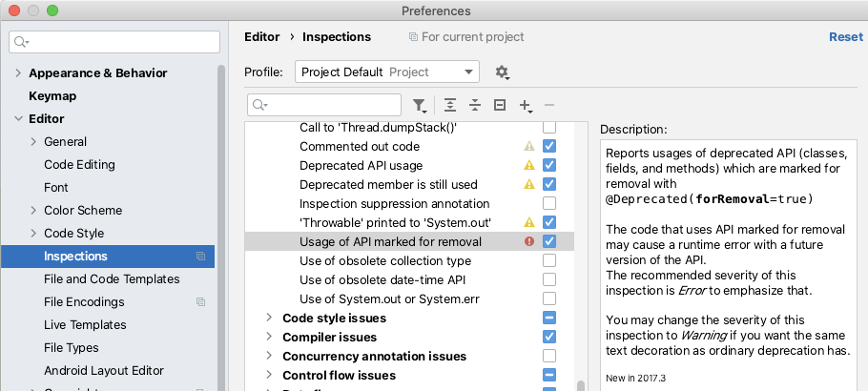The height and width of the screenshot is (391, 868).
Task: Disable the Commented out code inspection
Action: [549, 147]
